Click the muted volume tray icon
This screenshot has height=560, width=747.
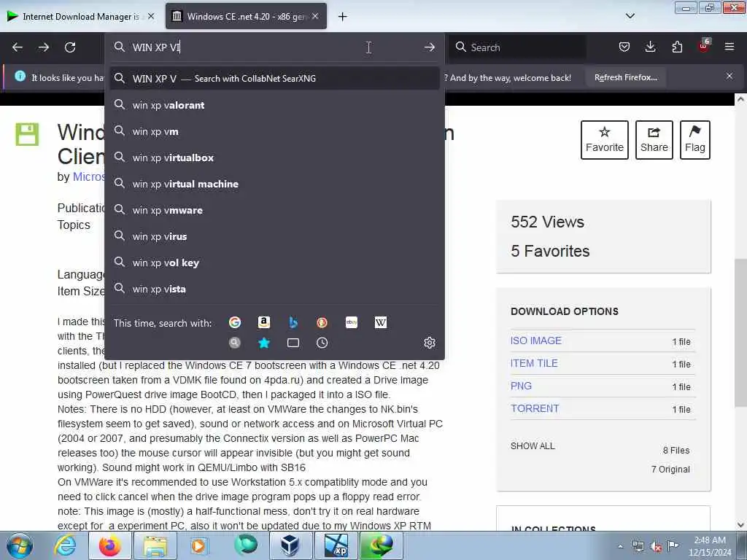pos(656,547)
